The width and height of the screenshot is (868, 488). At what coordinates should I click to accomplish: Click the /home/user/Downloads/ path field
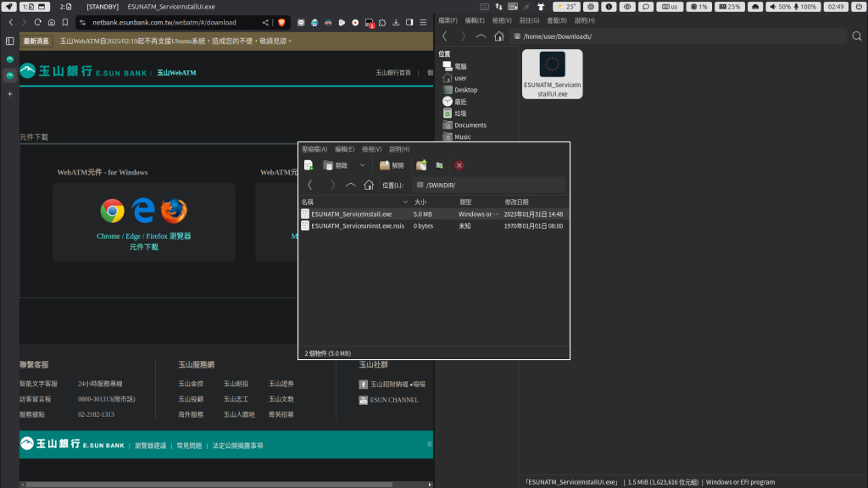coord(678,36)
